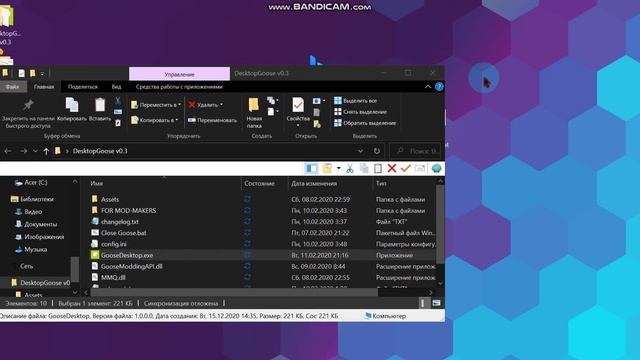The width and height of the screenshot is (640, 360).
Task: Sort by Имя column header
Action: click(x=97, y=184)
